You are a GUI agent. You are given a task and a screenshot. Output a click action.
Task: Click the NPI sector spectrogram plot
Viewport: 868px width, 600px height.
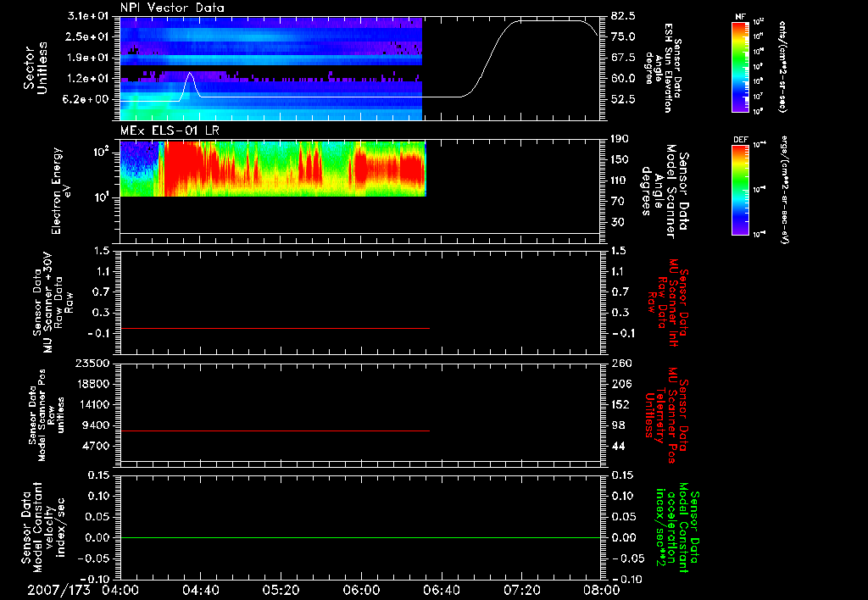(x=271, y=69)
